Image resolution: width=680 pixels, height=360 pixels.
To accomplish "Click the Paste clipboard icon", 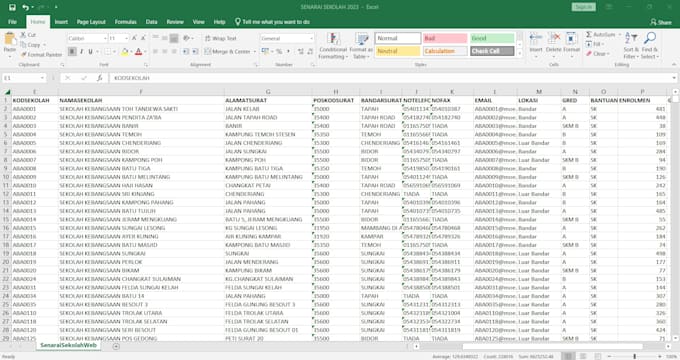I will point(10,39).
